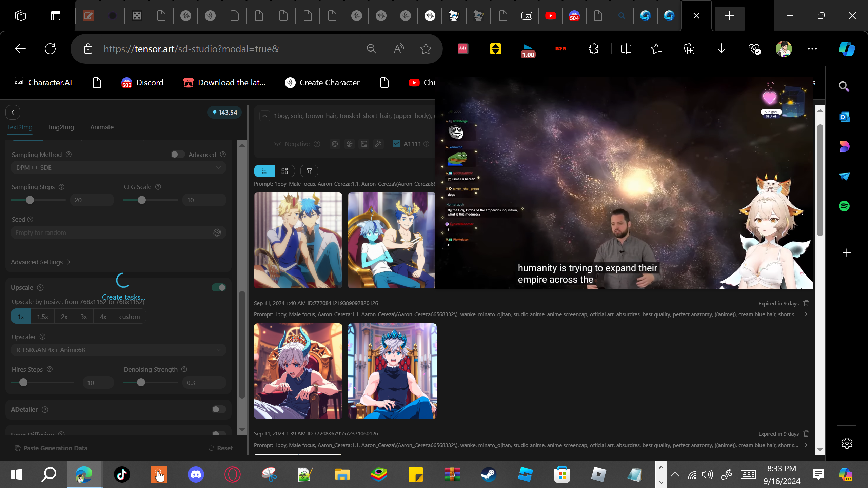The image size is (868, 488).
Task: Enable the ADetailer toggle
Action: (219, 409)
